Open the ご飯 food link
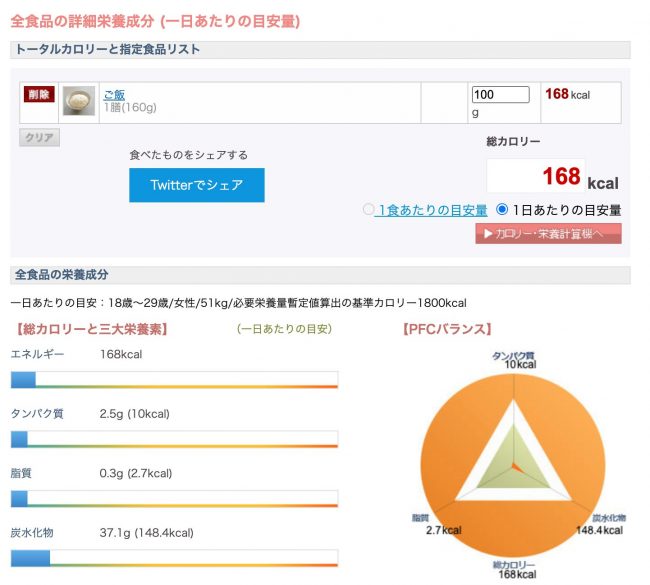This screenshot has width=650, height=585. click(114, 95)
